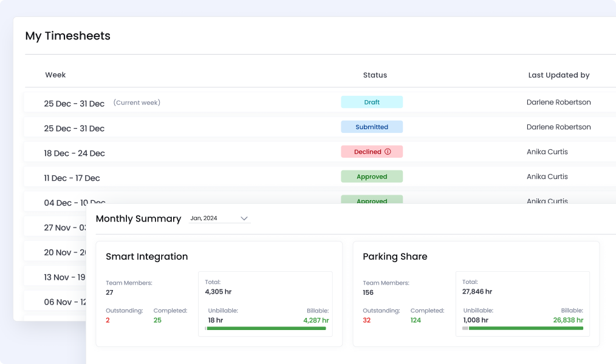Click the Smart Integration project title
Viewport: 616px width, 364px height.
pos(147,257)
